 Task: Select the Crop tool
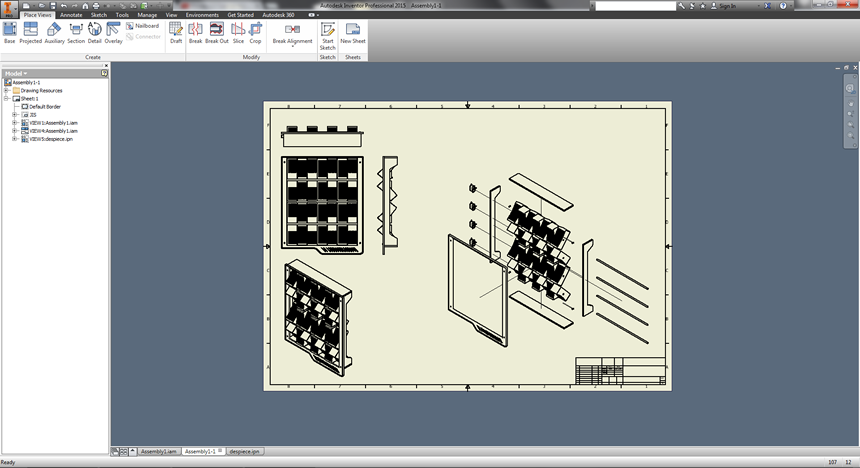tap(255, 33)
